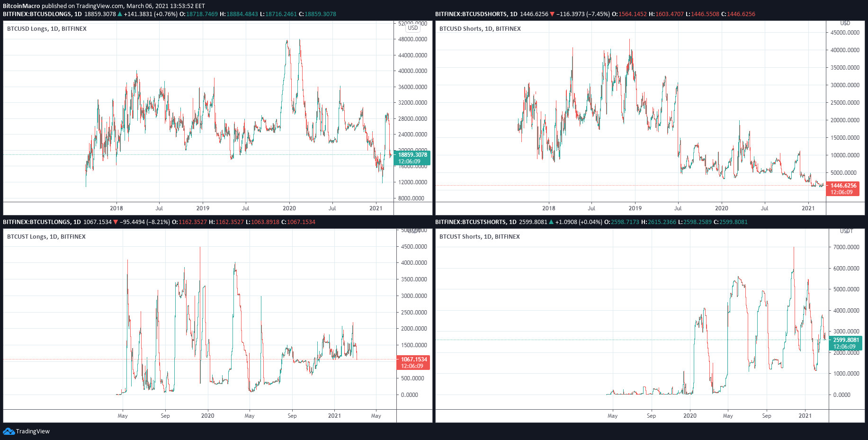Click 2021 on BTCUST Longs time axis
868x440 pixels.
(334, 416)
